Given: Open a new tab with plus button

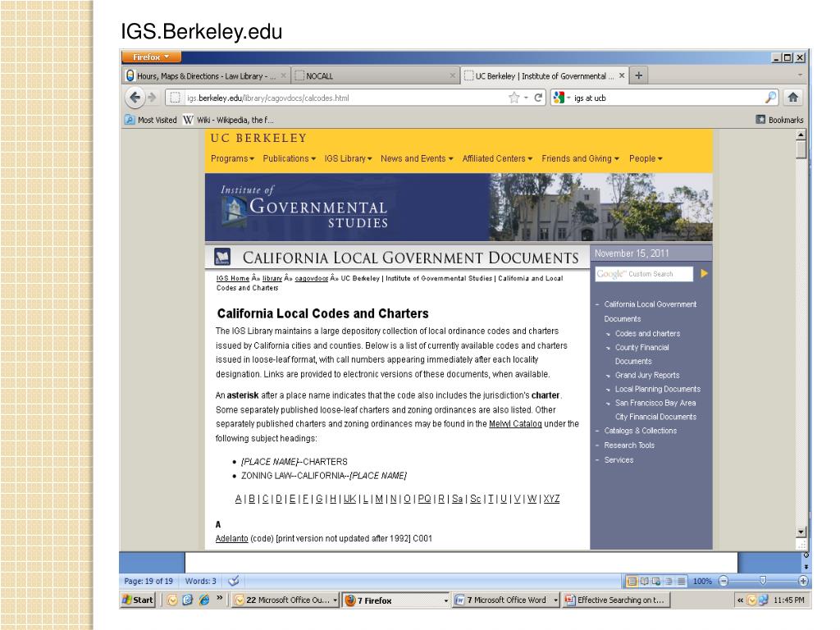Looking at the screenshot, I should (x=638, y=75).
